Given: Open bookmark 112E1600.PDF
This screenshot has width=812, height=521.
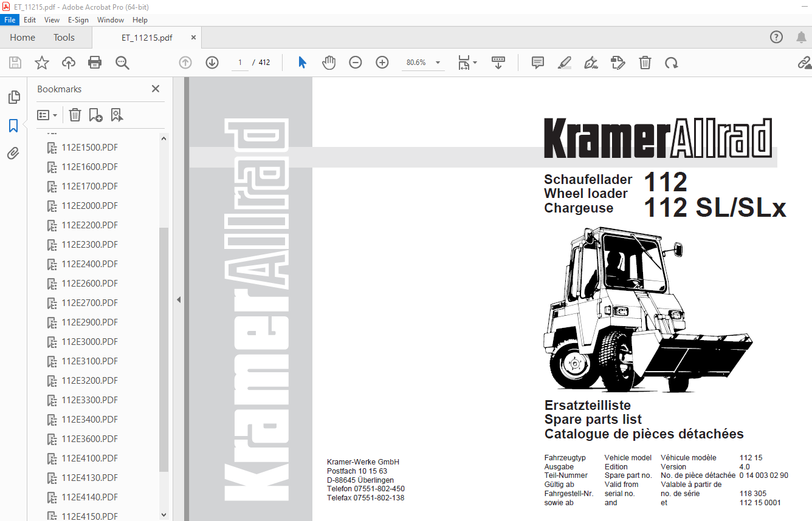Looking at the screenshot, I should (x=89, y=167).
